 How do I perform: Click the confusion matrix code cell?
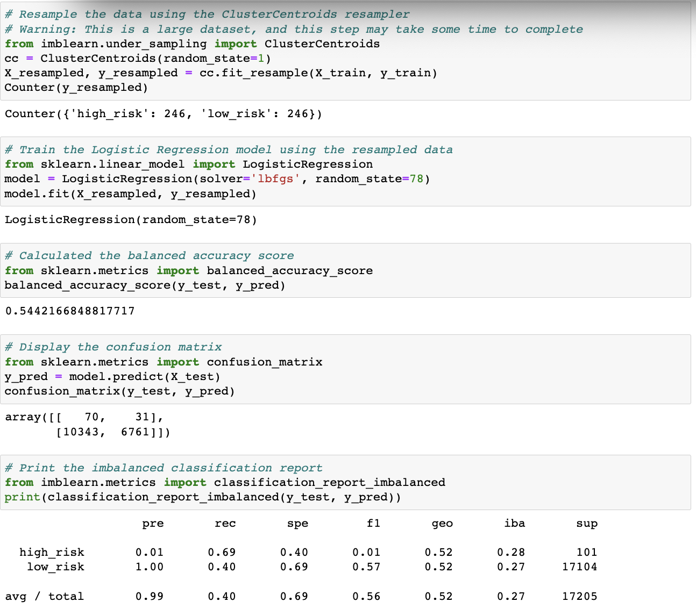click(x=345, y=369)
